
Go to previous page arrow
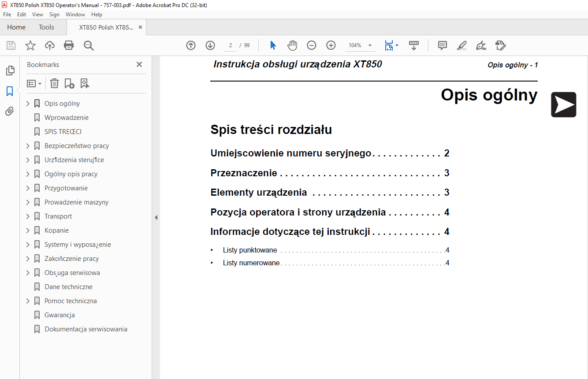[191, 45]
